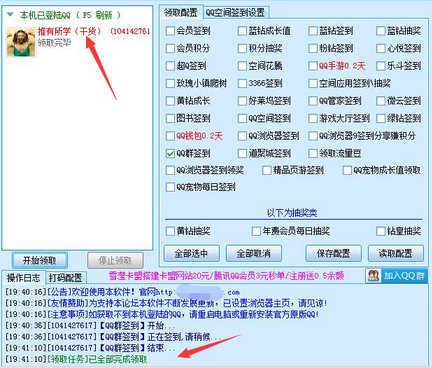The height and width of the screenshot is (368, 432).
Task: Load settings with 读取配置 button
Action: click(x=396, y=254)
